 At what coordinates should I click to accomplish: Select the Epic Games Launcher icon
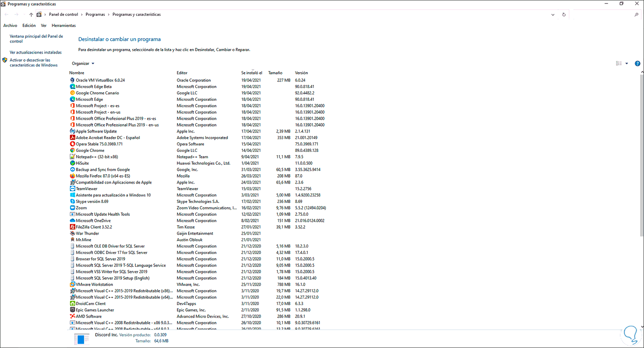tap(72, 310)
